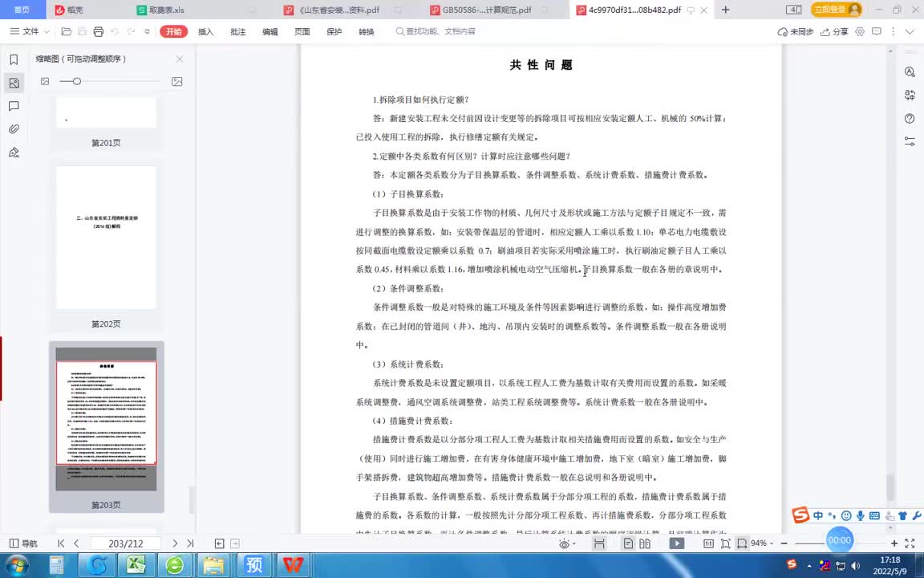The height and width of the screenshot is (578, 924).
Task: Switch to the 首页 tab
Action: [x=22, y=10]
